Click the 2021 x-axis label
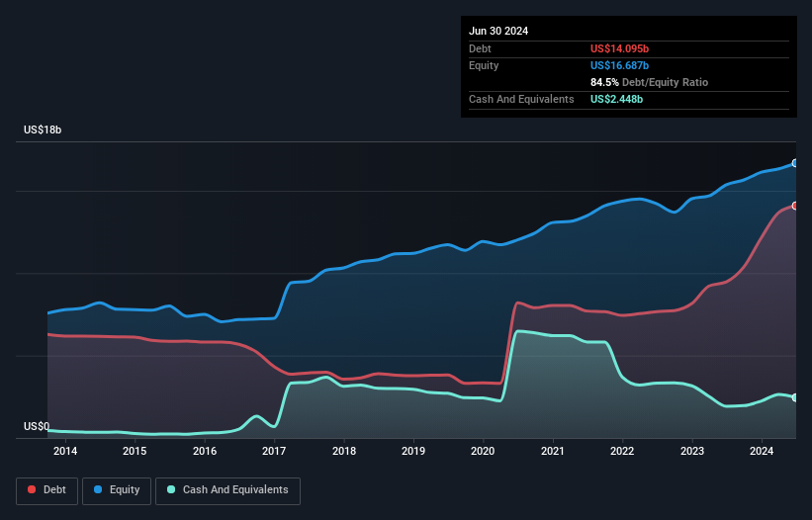Viewport: 812px width, 520px height. click(x=553, y=451)
